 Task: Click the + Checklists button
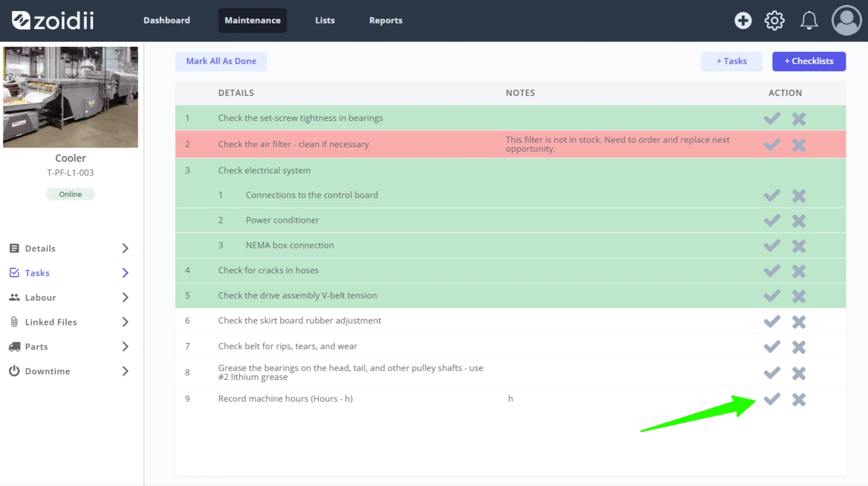pos(809,61)
